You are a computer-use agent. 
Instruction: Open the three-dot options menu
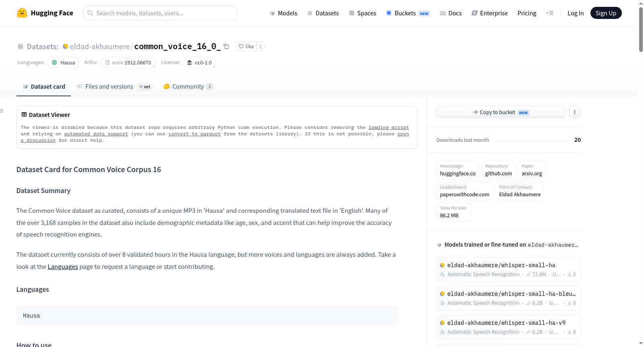click(x=575, y=112)
